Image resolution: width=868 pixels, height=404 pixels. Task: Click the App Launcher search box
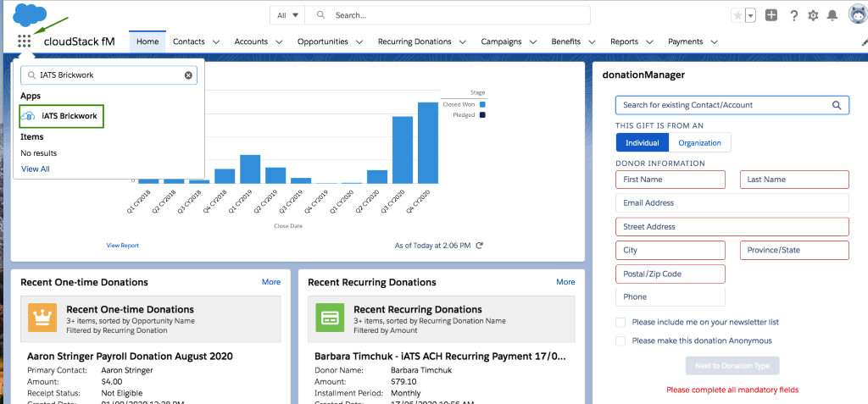109,75
